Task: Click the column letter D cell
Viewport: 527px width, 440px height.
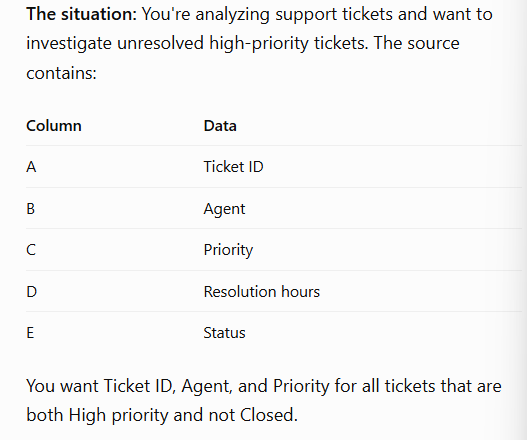Action: [x=32, y=291]
